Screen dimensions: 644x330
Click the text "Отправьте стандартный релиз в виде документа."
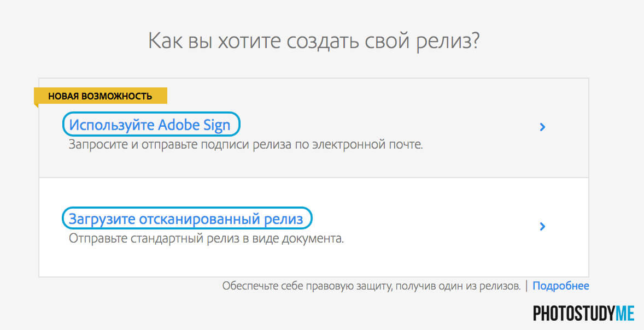coord(206,238)
